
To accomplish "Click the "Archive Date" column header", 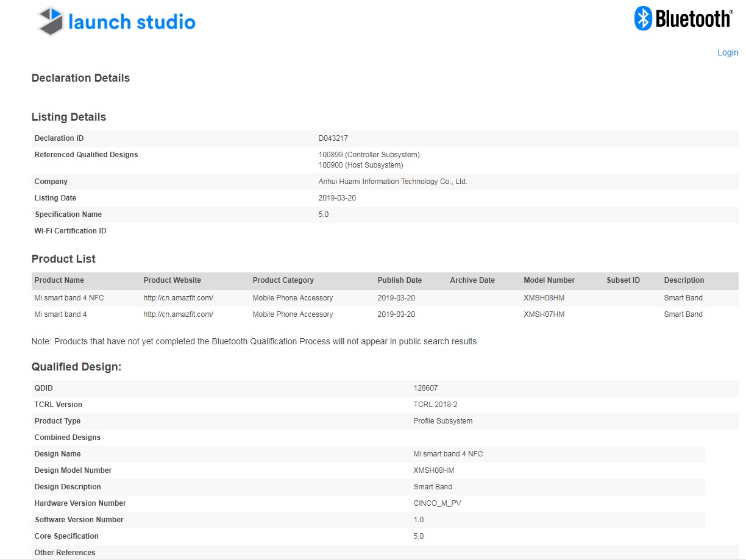I will (x=472, y=280).
